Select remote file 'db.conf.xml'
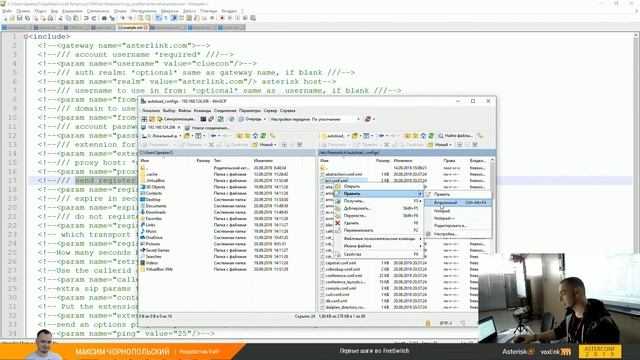 tap(336, 301)
